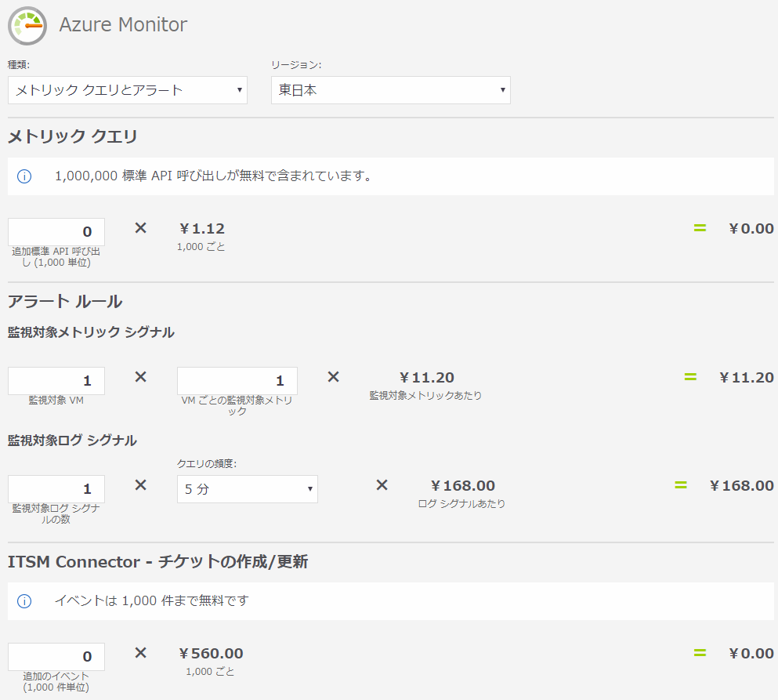Click the 追加のイベント input field

click(x=56, y=656)
